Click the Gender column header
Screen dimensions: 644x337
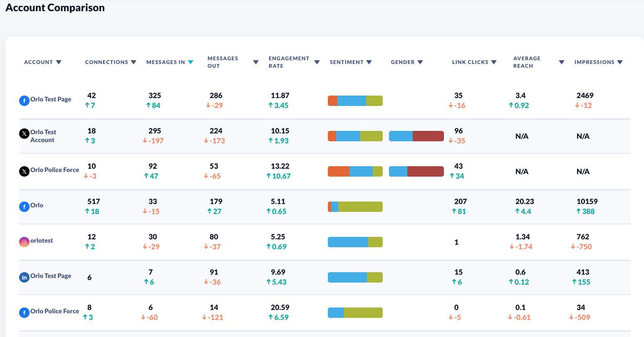[x=403, y=62]
